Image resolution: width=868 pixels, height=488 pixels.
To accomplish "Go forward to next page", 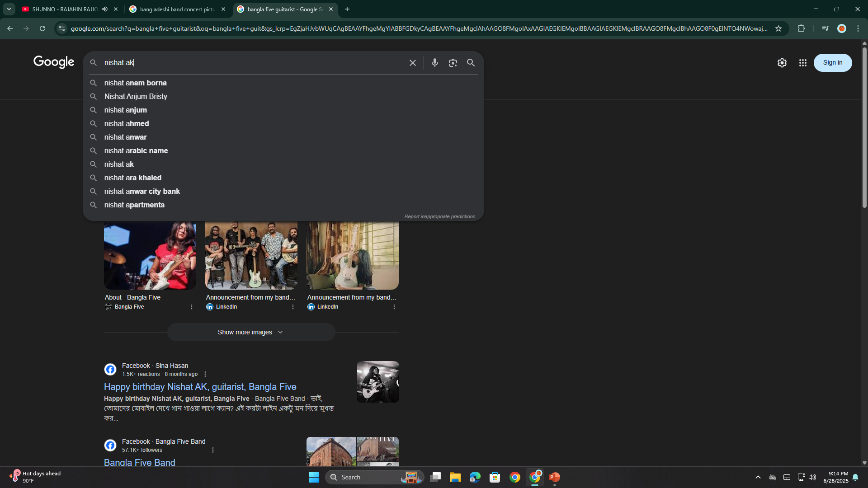I will [26, 28].
